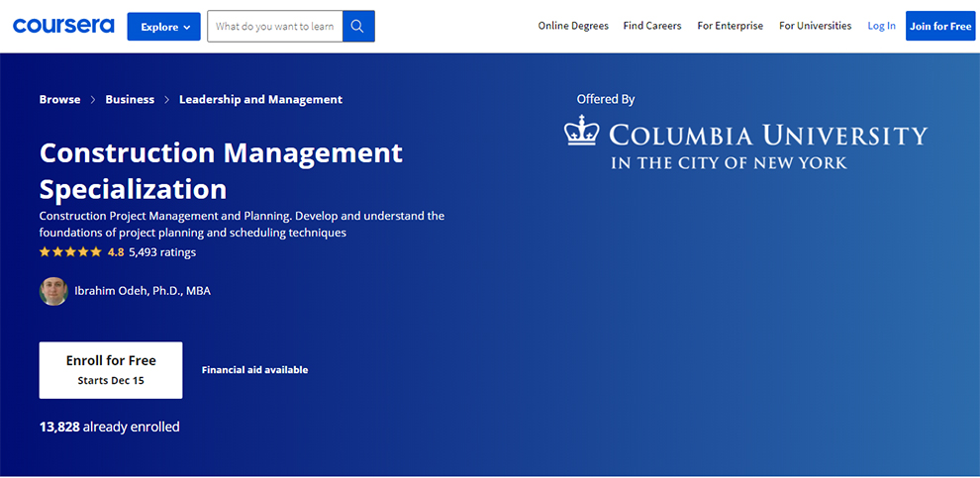Screen dimensions: 980x478
Task: Click the 'Construction Management Specialization' title
Action: [x=222, y=170]
